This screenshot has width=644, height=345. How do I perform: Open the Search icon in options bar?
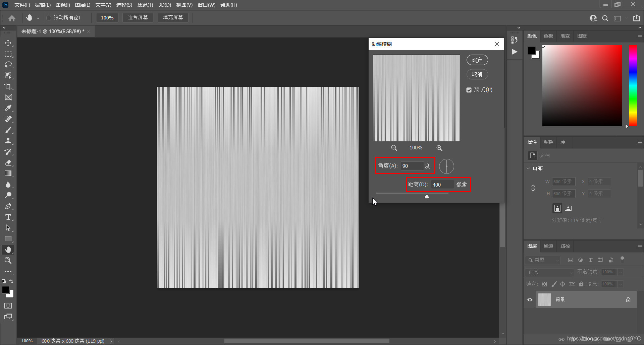[x=605, y=18]
